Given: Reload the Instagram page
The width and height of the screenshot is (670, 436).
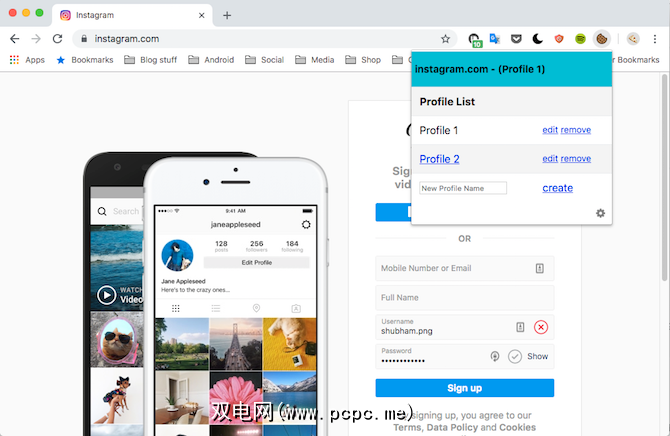Looking at the screenshot, I should pyautogui.click(x=58, y=39).
